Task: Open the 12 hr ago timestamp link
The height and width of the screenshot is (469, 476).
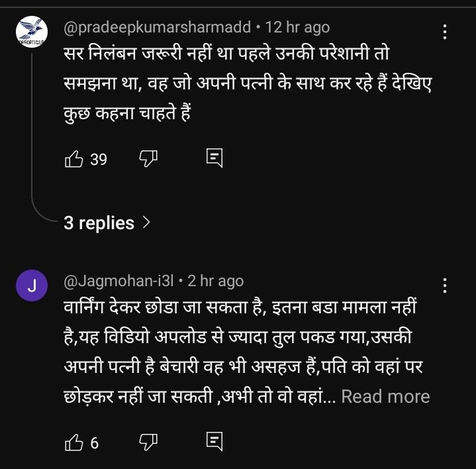Action: coord(297,27)
